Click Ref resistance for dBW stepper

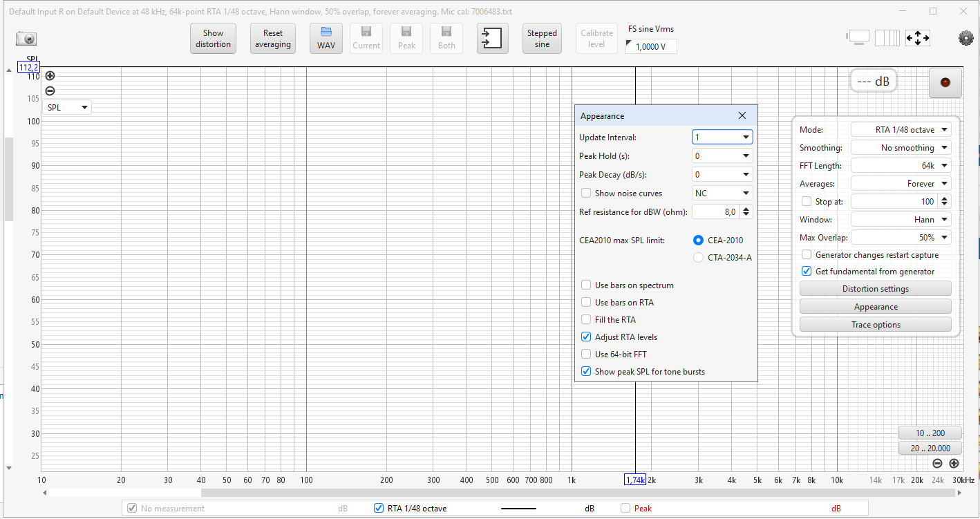point(746,212)
